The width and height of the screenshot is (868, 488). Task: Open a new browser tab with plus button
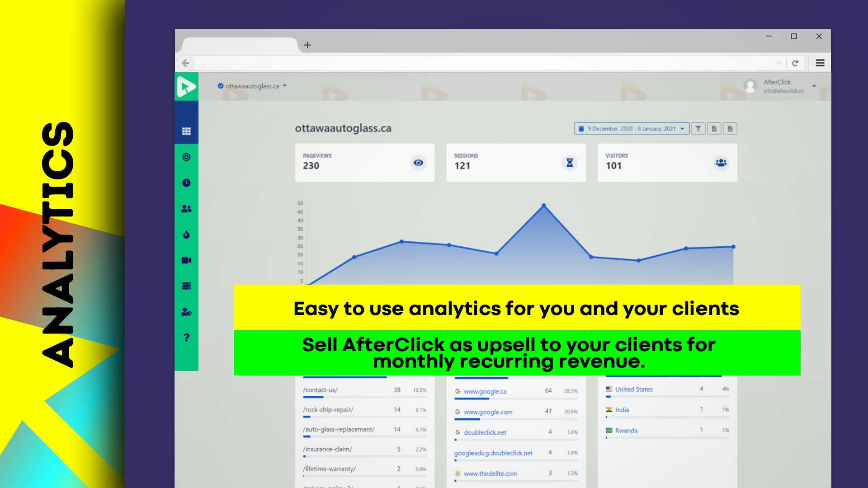[307, 45]
